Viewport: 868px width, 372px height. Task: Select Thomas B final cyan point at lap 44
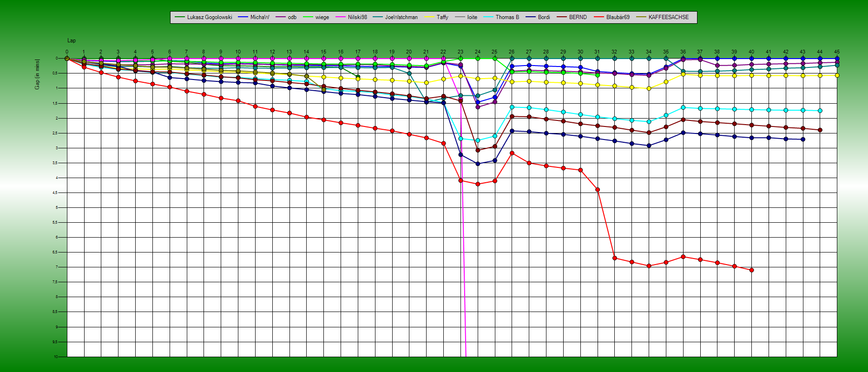(x=820, y=111)
